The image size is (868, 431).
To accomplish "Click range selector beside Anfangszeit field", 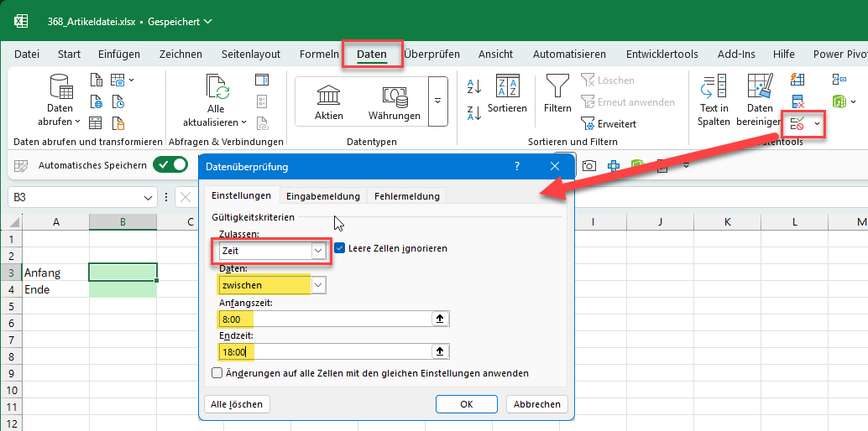I will pos(439,319).
